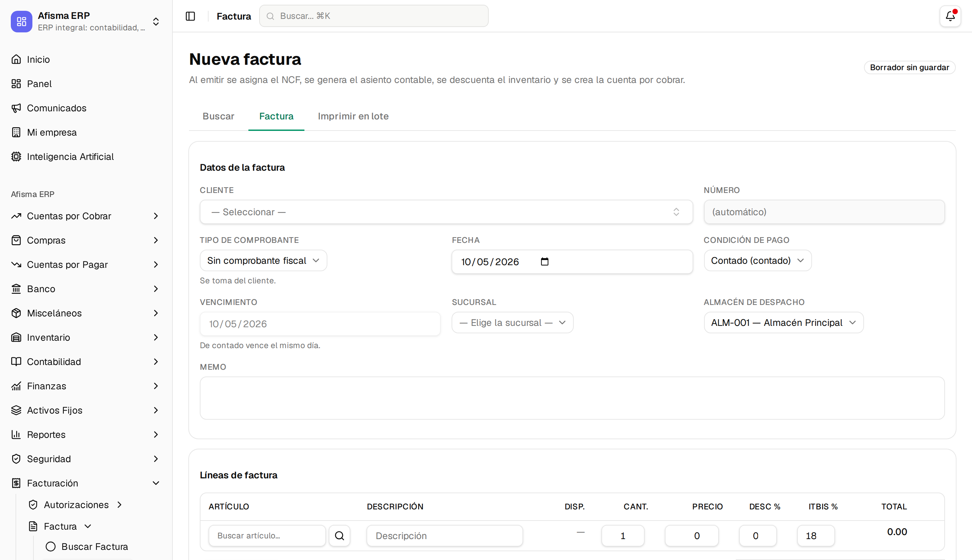Open the Tipo de comprobante dropdown
The height and width of the screenshot is (560, 972).
click(x=263, y=260)
